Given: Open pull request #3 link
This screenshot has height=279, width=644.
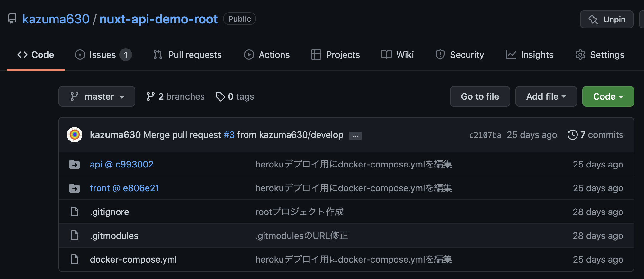Looking at the screenshot, I should tap(229, 135).
